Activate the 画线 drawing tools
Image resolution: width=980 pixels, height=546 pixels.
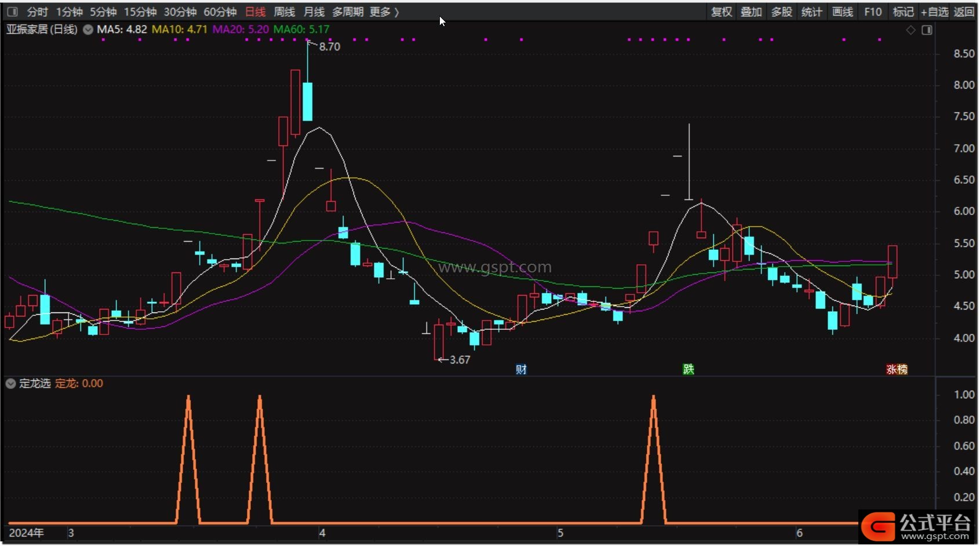coord(842,12)
